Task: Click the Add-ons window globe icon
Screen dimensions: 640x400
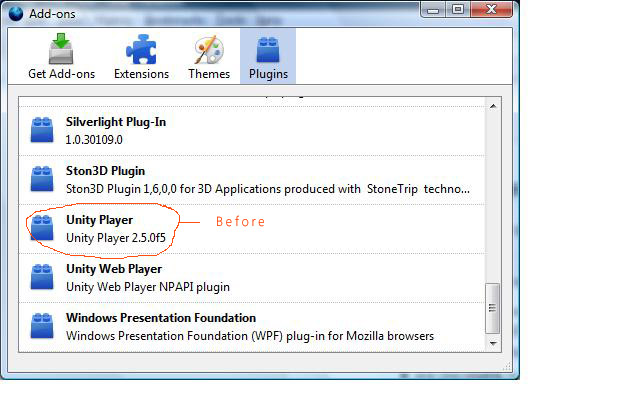Action: click(16, 13)
